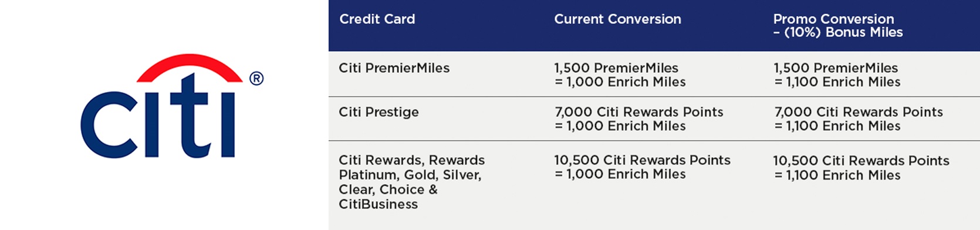Click the Citi Prestige card name

click(x=379, y=112)
